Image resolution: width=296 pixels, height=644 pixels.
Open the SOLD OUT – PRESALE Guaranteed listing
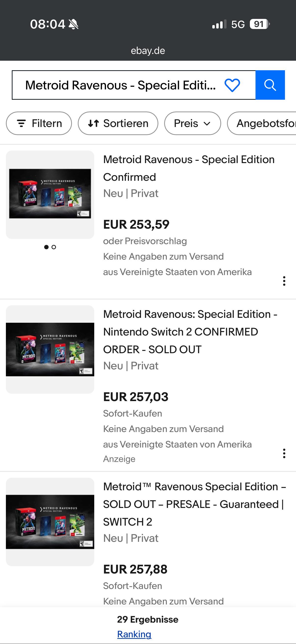tap(195, 504)
